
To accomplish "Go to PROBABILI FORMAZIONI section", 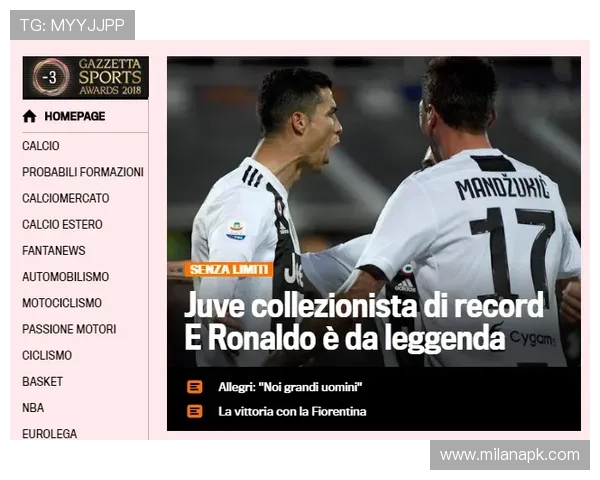I will pyautogui.click(x=83, y=172).
